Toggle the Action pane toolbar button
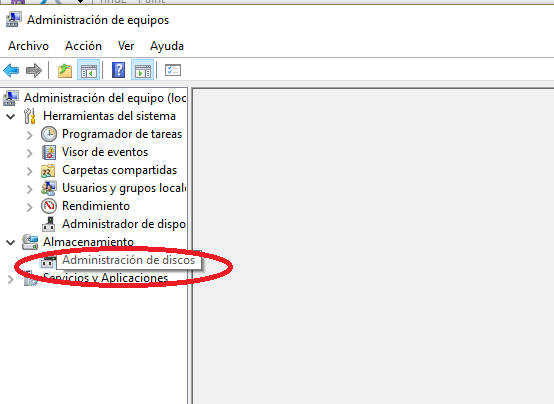554x404 pixels. click(142, 70)
